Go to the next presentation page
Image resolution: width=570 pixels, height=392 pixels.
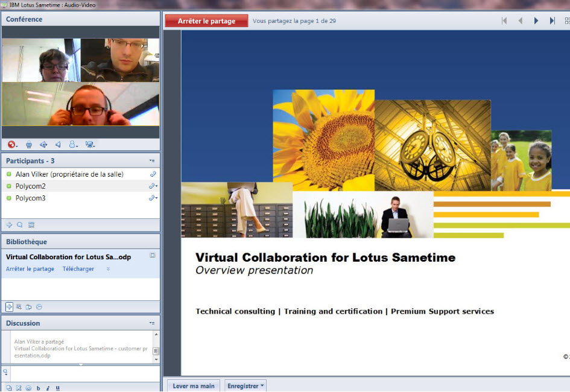click(x=536, y=21)
